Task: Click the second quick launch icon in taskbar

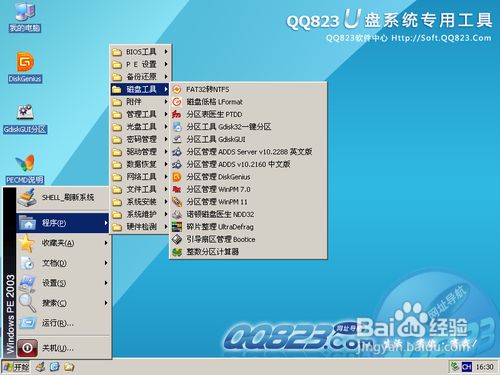Action: (x=55, y=367)
